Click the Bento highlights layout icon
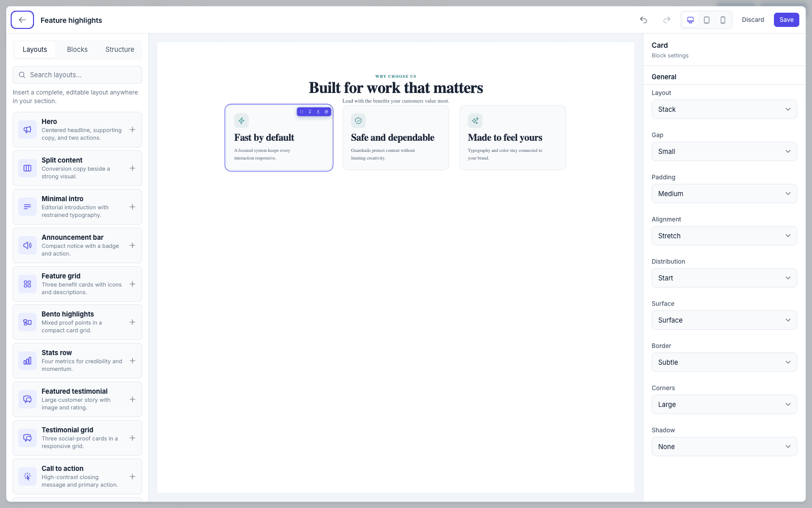Image resolution: width=812 pixels, height=508 pixels. pyautogui.click(x=27, y=322)
